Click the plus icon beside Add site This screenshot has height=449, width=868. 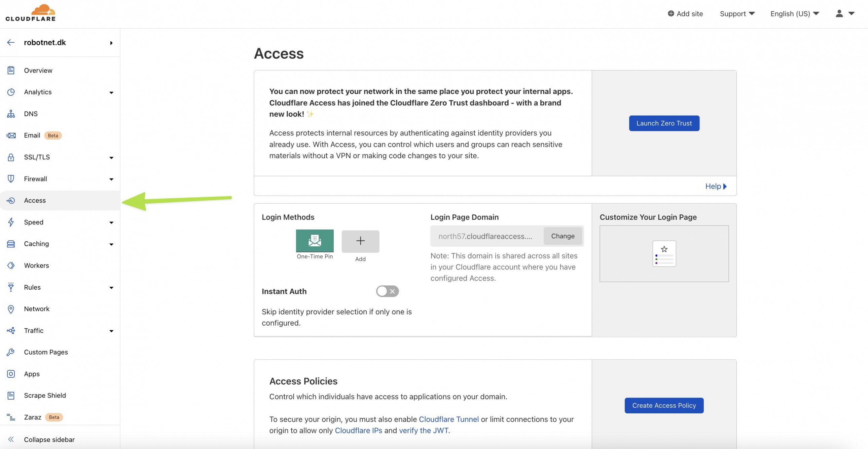[671, 13]
